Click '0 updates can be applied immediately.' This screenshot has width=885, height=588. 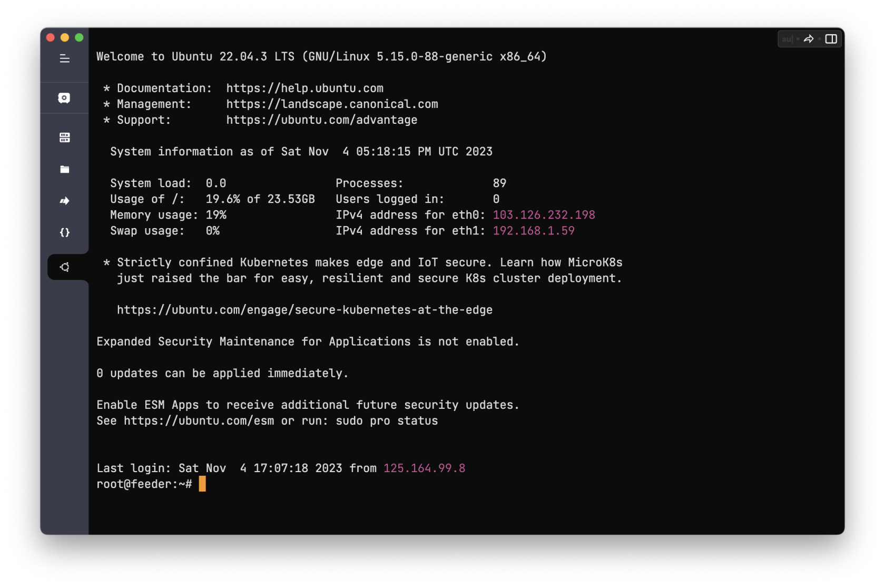pos(222,374)
